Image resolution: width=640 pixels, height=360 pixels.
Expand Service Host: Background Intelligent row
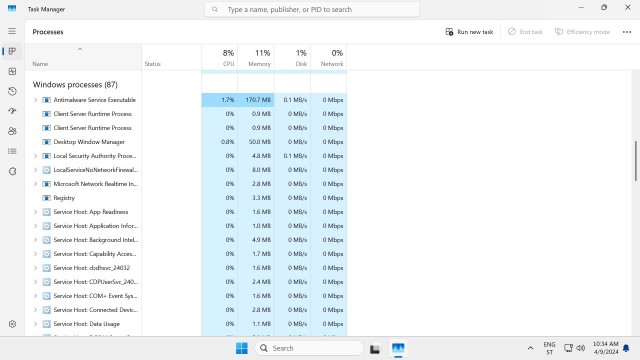point(36,240)
